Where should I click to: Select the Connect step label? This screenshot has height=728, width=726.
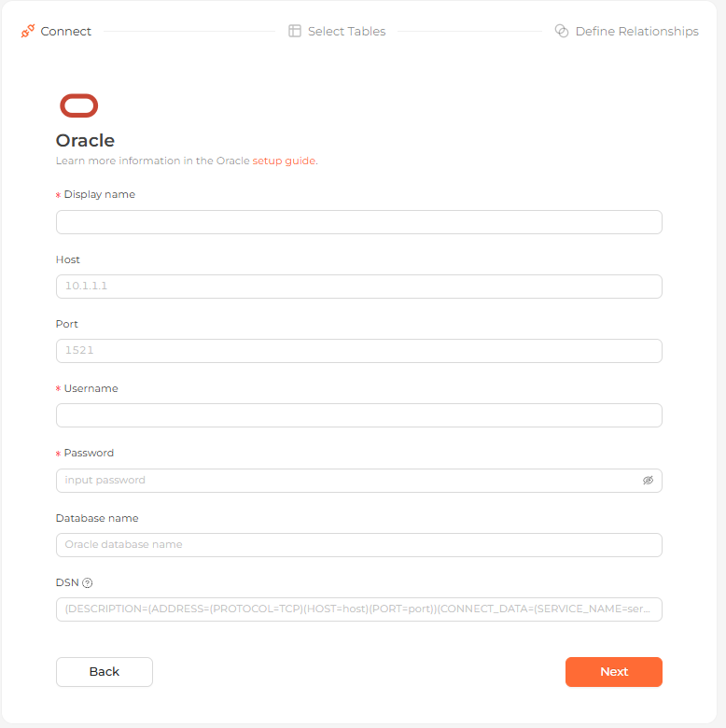tap(66, 31)
